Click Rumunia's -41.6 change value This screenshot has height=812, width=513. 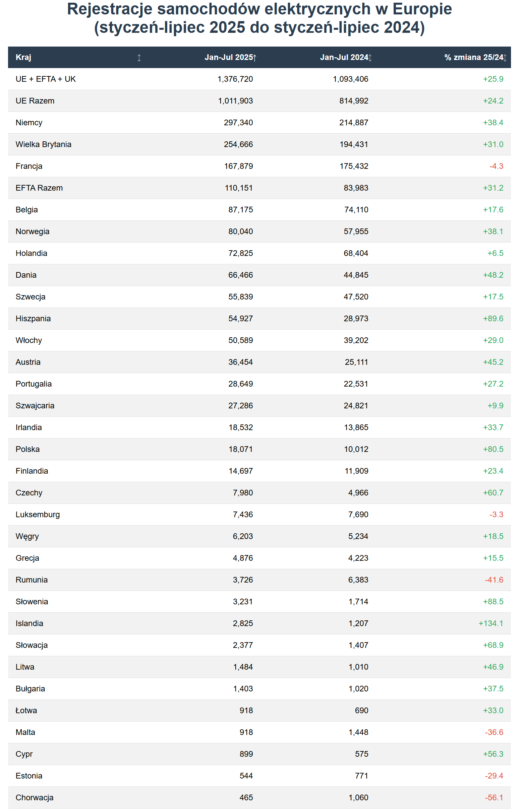coord(494,580)
